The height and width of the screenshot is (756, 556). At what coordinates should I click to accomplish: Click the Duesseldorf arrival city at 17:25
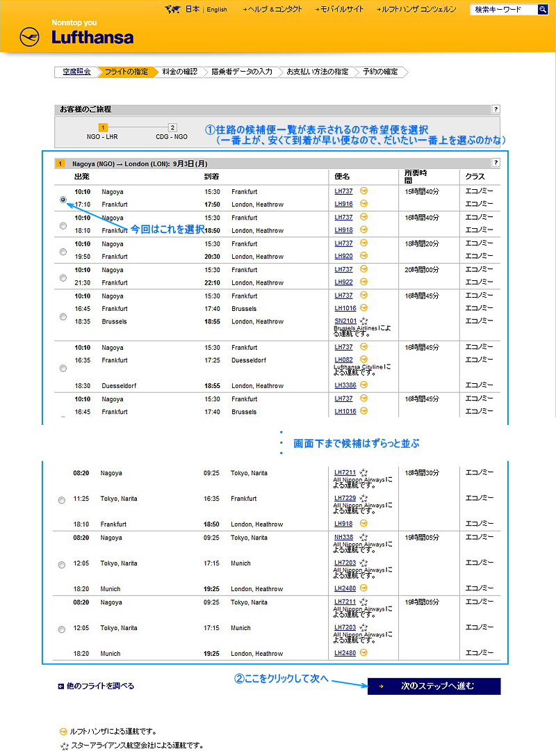[x=249, y=360]
